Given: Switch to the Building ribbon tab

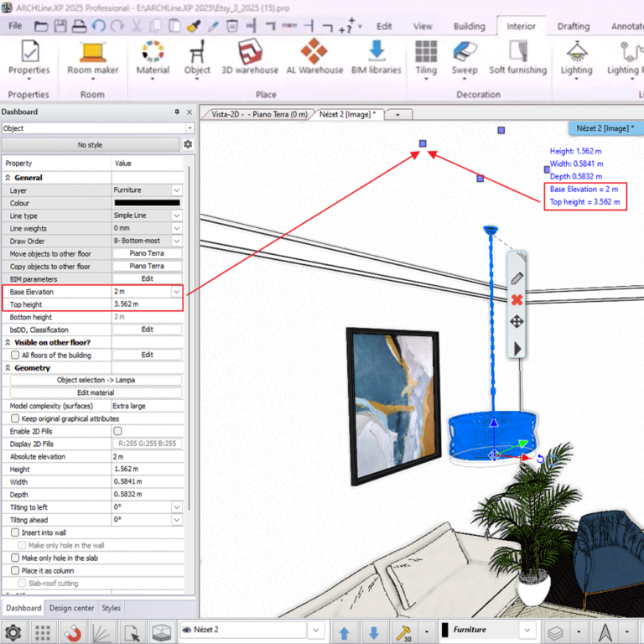Looking at the screenshot, I should tap(469, 26).
